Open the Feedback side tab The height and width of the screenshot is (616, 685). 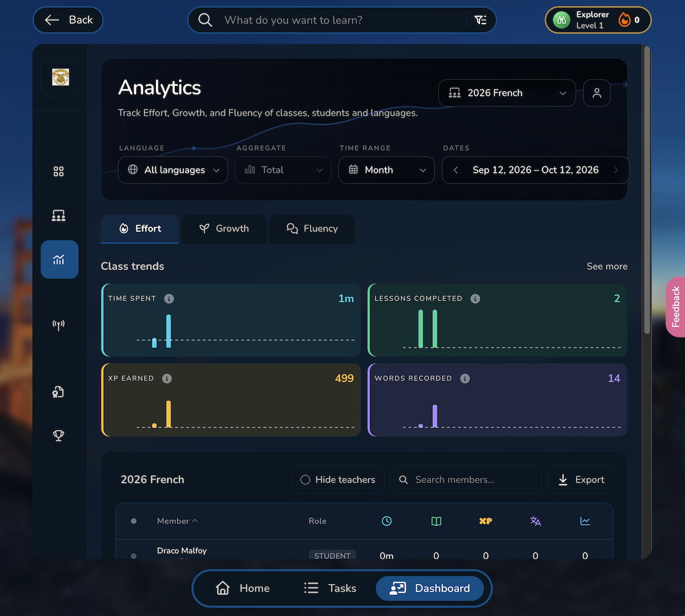coord(675,307)
